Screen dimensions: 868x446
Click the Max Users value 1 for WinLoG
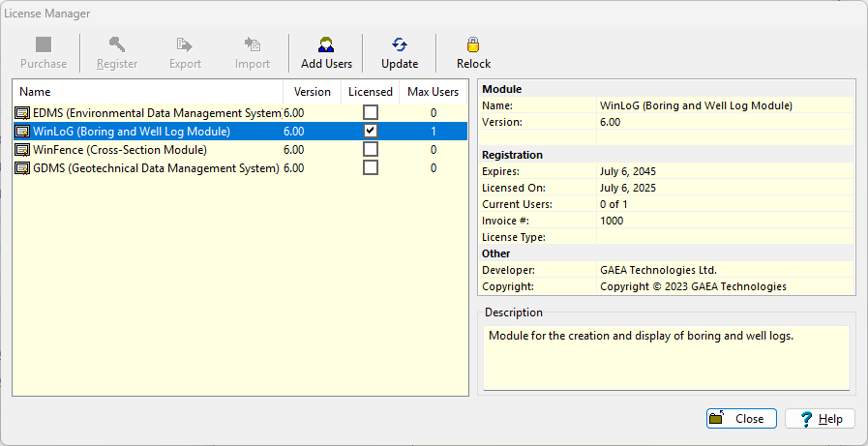click(434, 132)
